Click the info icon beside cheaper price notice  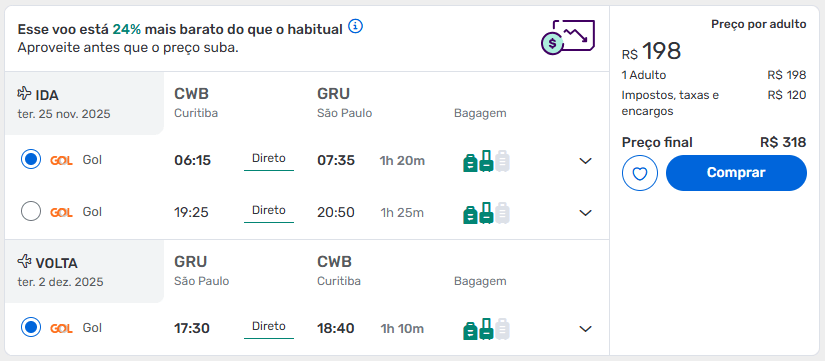tap(356, 26)
